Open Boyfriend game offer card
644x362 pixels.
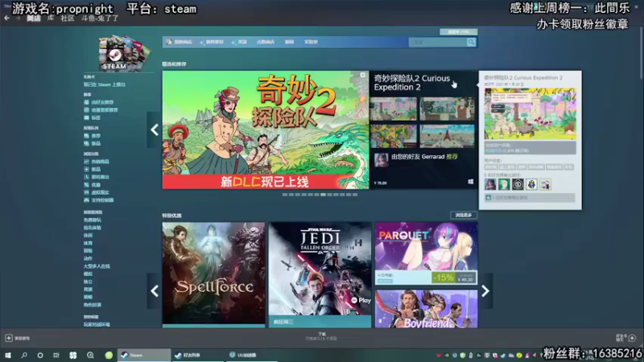click(x=426, y=309)
